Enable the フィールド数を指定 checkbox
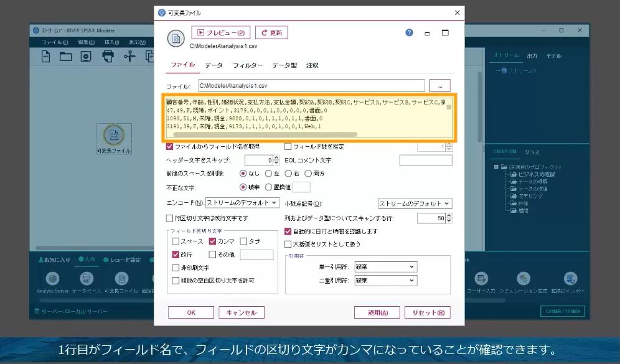Image resolution: width=620 pixels, height=364 pixels. coord(288,146)
